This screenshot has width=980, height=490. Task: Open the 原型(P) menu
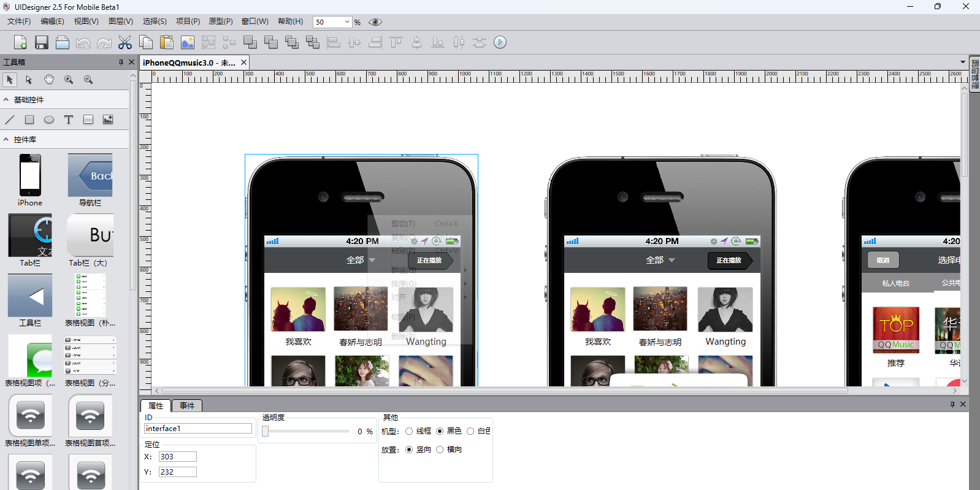click(x=221, y=21)
